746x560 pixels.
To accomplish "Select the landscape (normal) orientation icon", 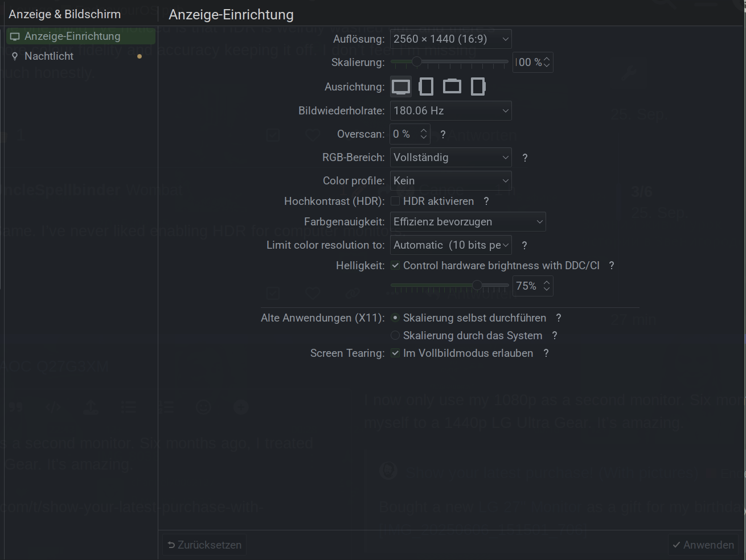I will pyautogui.click(x=401, y=87).
